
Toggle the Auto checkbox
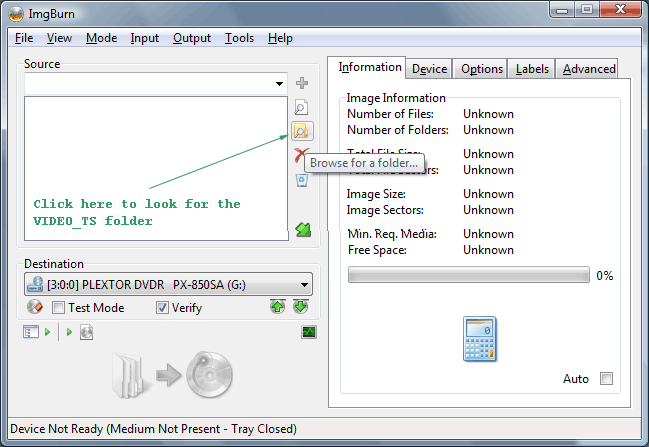605,379
